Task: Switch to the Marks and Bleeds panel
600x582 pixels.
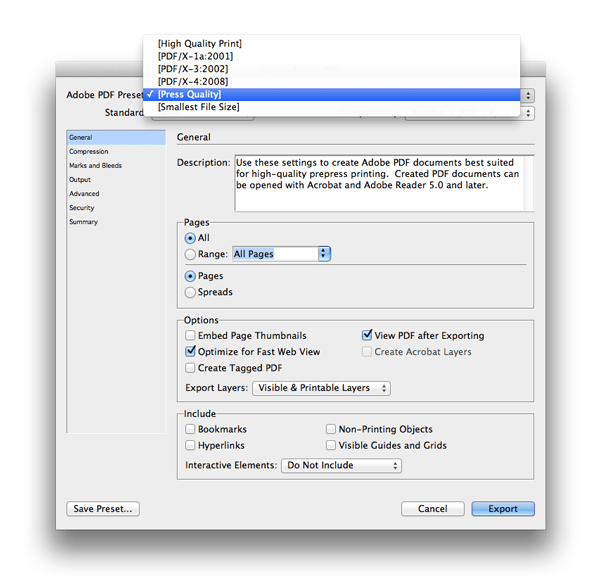Action: pos(116,166)
